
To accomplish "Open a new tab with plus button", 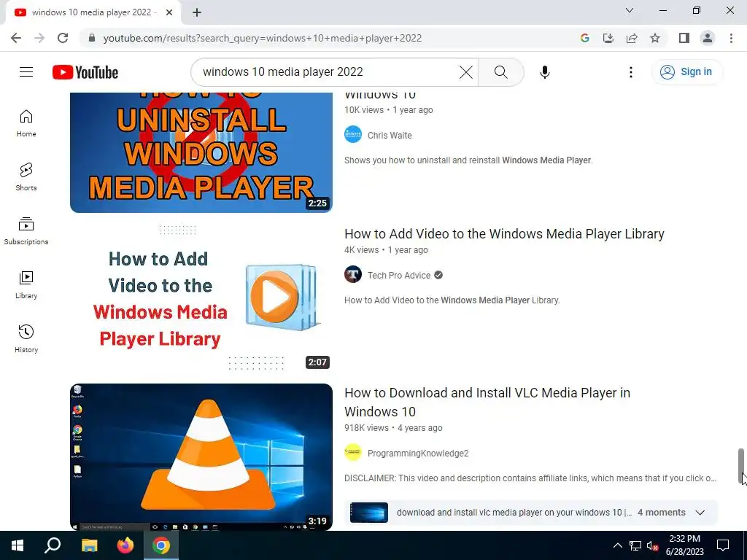I will pyautogui.click(x=197, y=12).
